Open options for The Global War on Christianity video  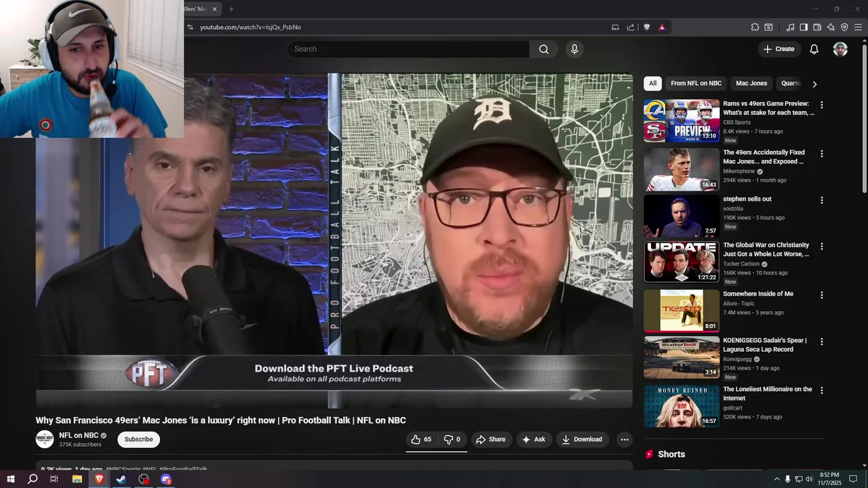pos(821,247)
